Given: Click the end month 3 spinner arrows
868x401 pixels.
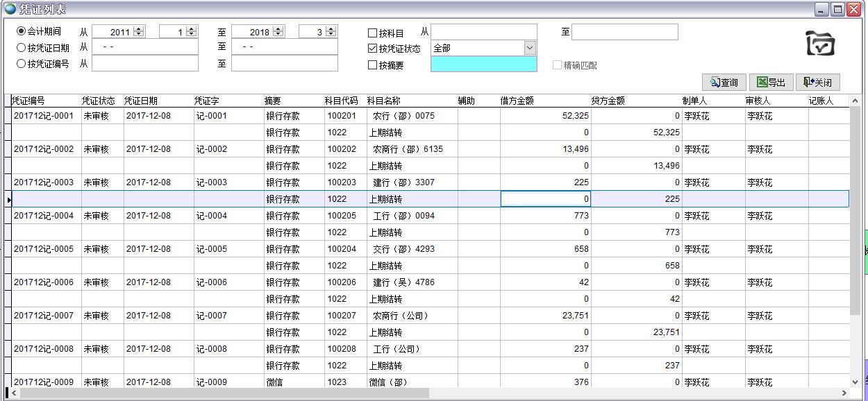Looking at the screenshot, I should point(331,32).
